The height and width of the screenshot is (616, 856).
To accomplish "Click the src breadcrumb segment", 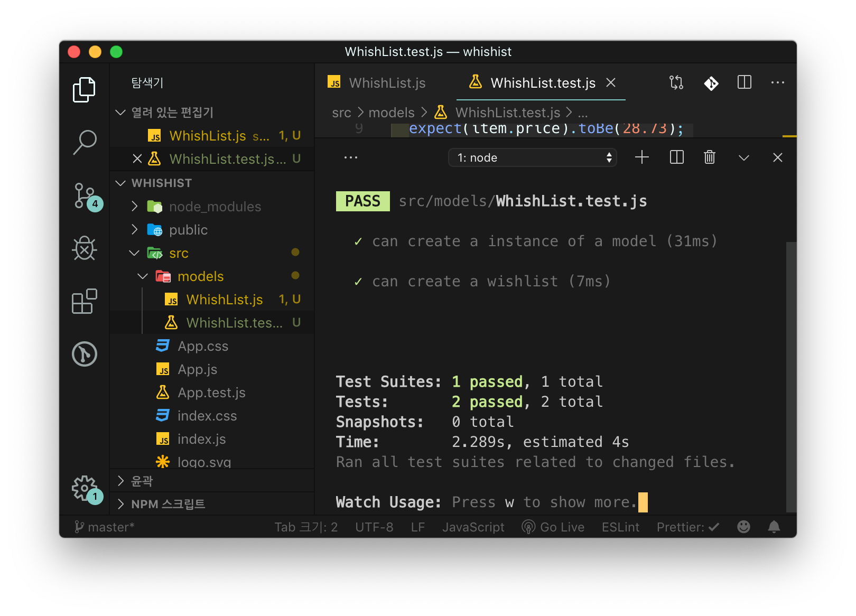I will pos(341,113).
